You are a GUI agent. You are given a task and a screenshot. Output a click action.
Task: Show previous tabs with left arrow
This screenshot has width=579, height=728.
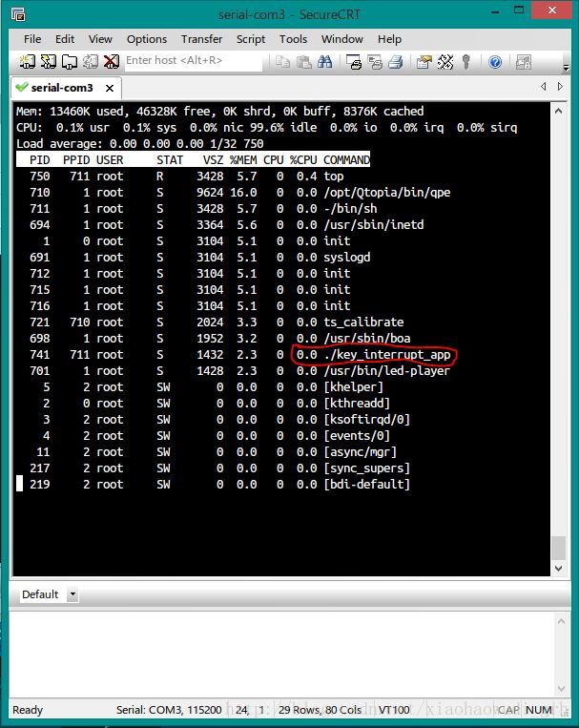(x=544, y=87)
